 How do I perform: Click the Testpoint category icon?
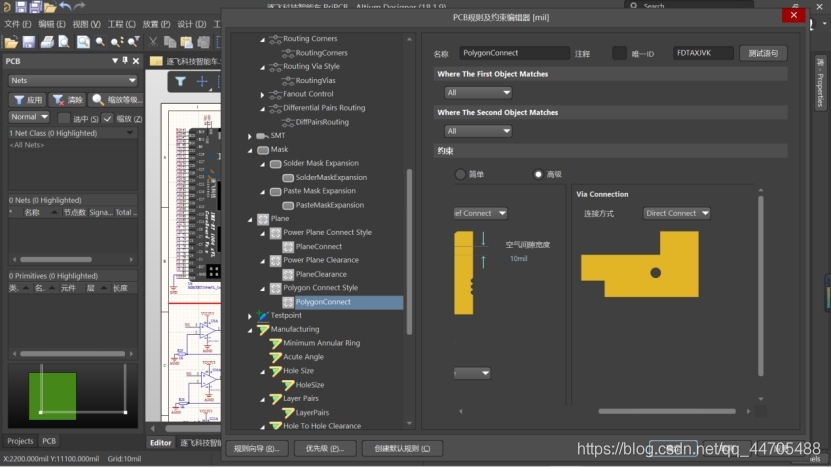(x=263, y=315)
